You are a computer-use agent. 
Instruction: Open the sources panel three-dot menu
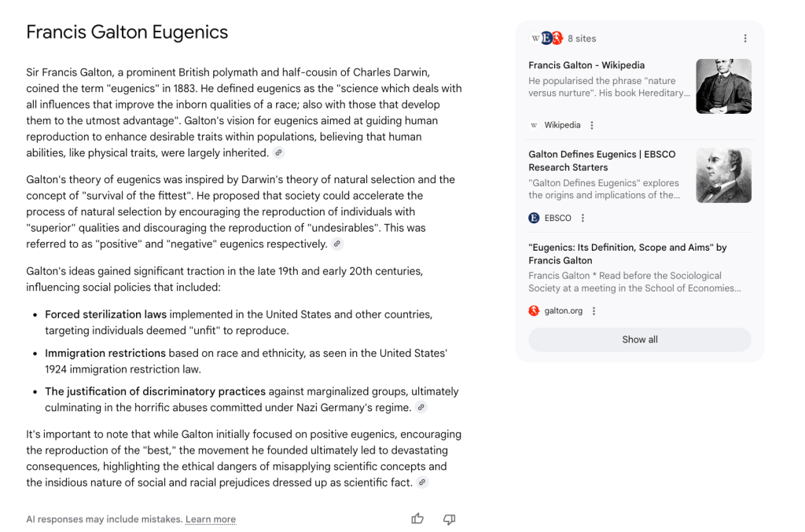click(745, 39)
